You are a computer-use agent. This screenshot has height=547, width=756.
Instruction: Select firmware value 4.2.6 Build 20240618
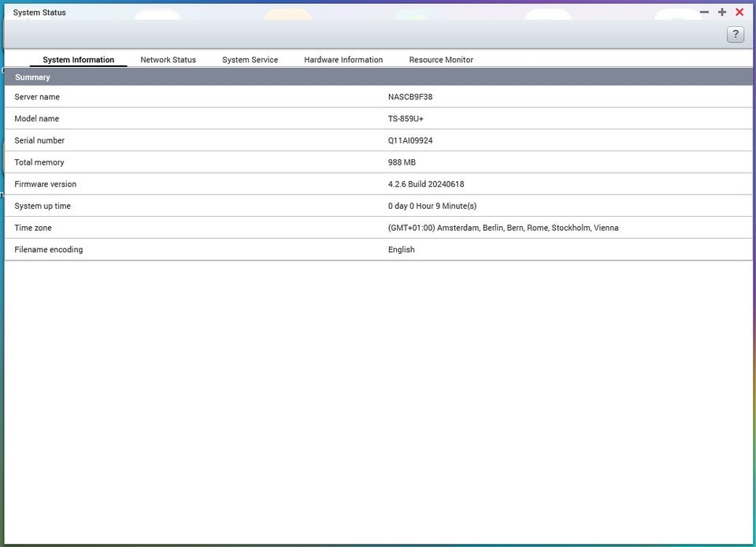point(426,184)
